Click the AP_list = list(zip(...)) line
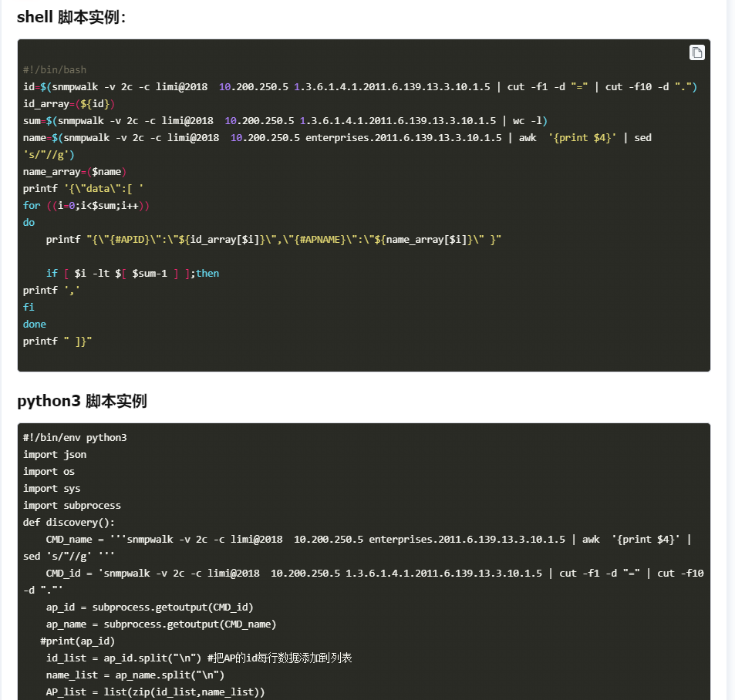The height and width of the screenshot is (700, 735). point(155,692)
